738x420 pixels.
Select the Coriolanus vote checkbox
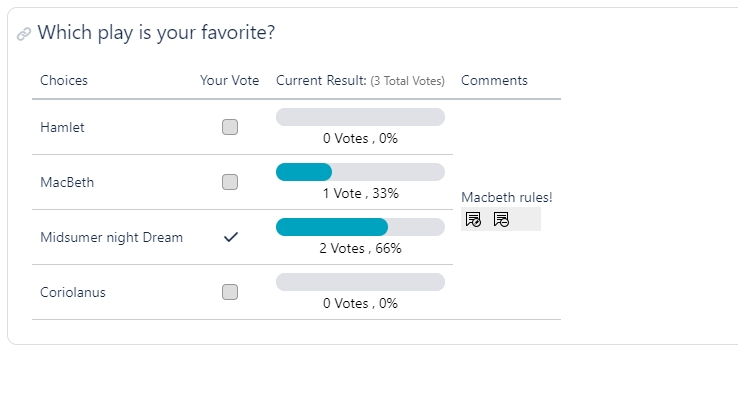pyautogui.click(x=230, y=292)
